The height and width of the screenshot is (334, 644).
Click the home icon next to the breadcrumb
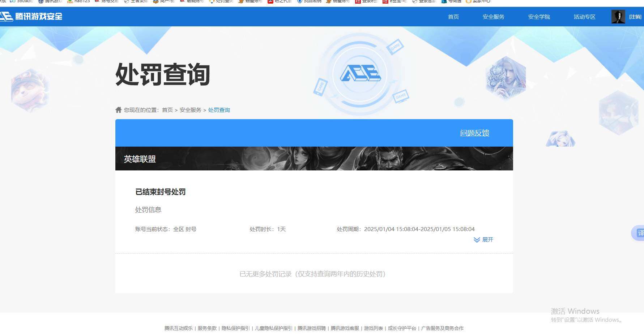119,110
